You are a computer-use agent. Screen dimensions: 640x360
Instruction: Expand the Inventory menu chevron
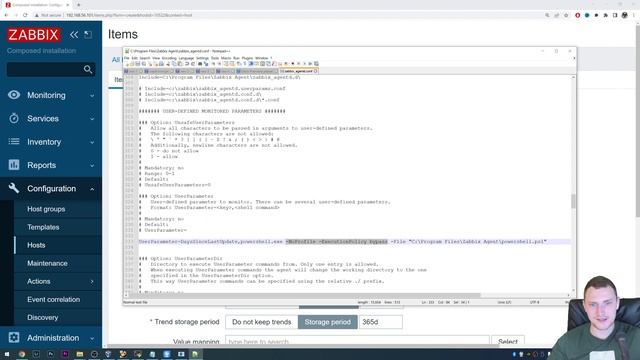click(92, 142)
